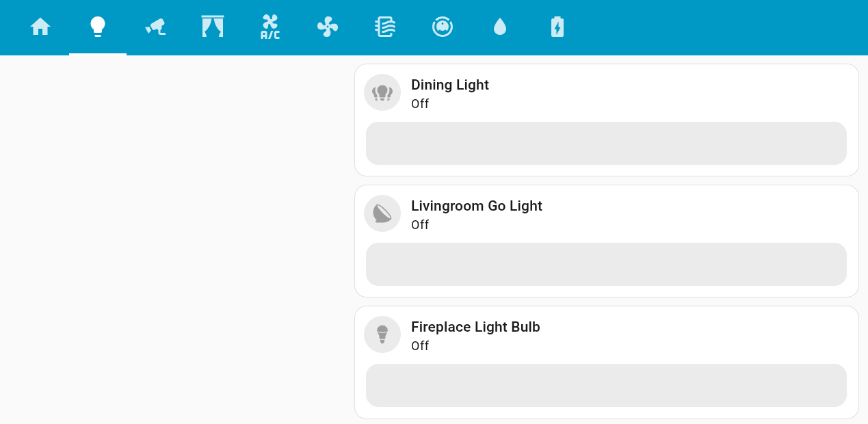The height and width of the screenshot is (424, 868).
Task: Toggle the Livingroom Go Light icon
Action: [x=382, y=213]
